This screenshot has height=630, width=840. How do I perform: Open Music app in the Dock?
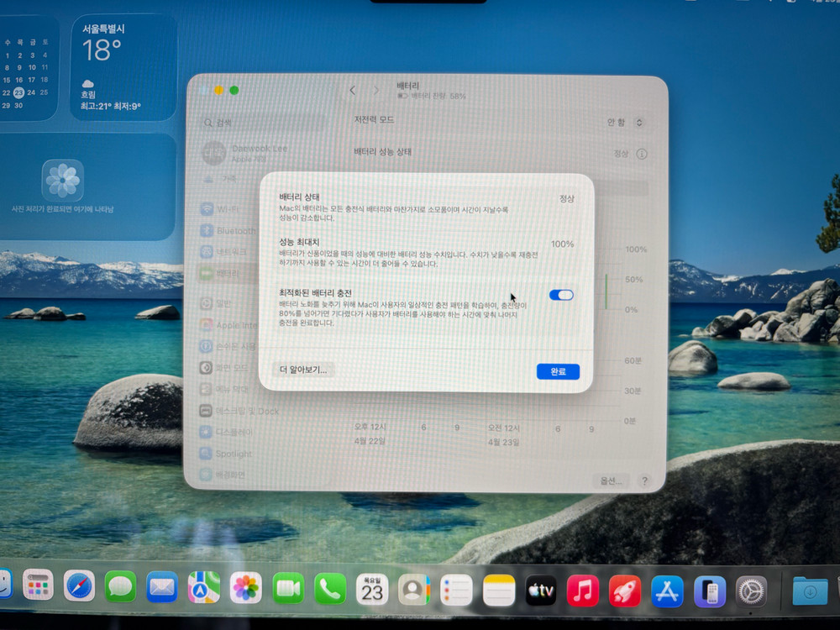(x=582, y=591)
